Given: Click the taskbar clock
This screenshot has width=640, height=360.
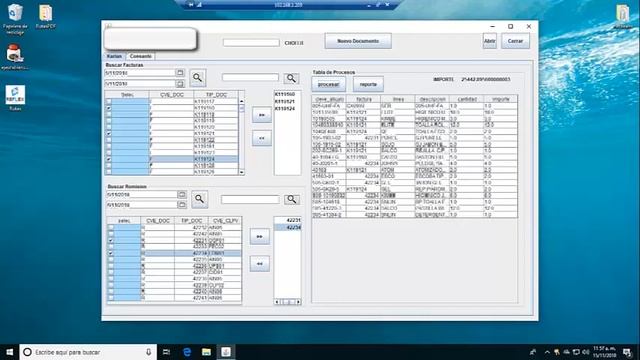Looking at the screenshot, I should pos(604,352).
